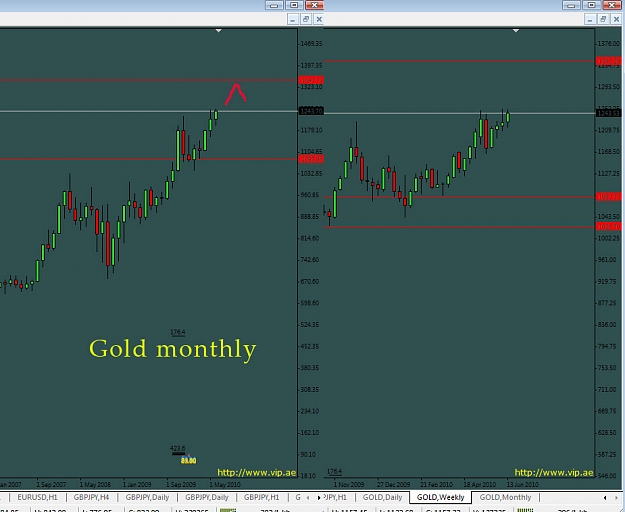Click the 1 May 2008 date label
The width and height of the screenshot is (625, 512).
pyautogui.click(x=95, y=485)
